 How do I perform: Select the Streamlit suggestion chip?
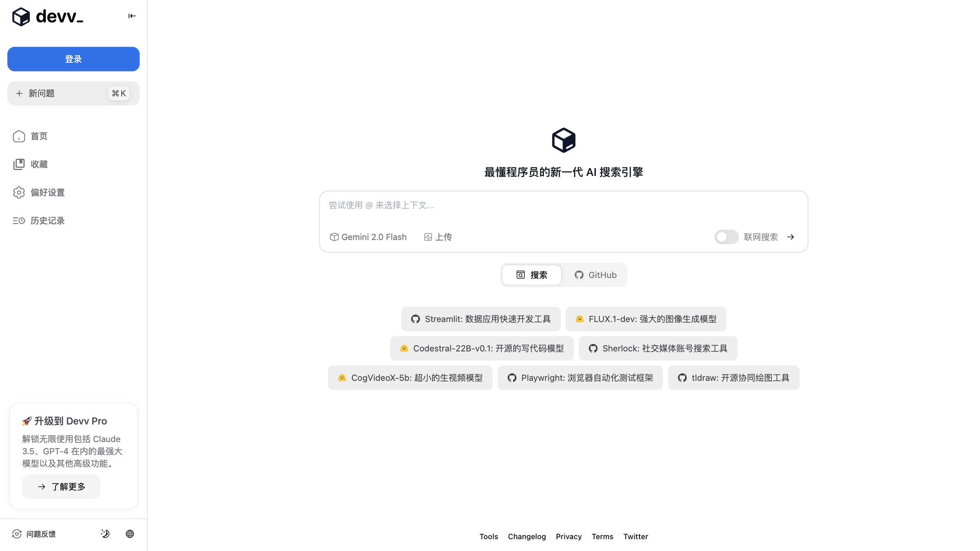tap(481, 319)
